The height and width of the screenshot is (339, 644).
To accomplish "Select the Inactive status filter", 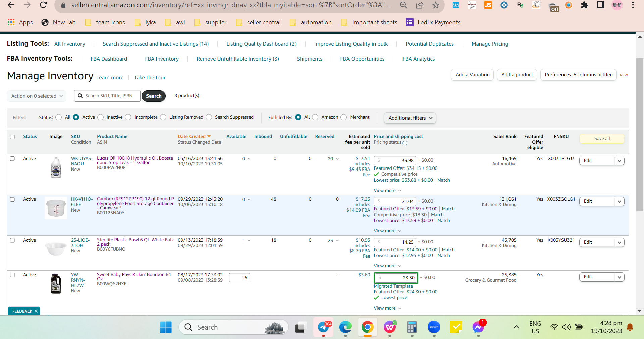I will [x=101, y=117].
